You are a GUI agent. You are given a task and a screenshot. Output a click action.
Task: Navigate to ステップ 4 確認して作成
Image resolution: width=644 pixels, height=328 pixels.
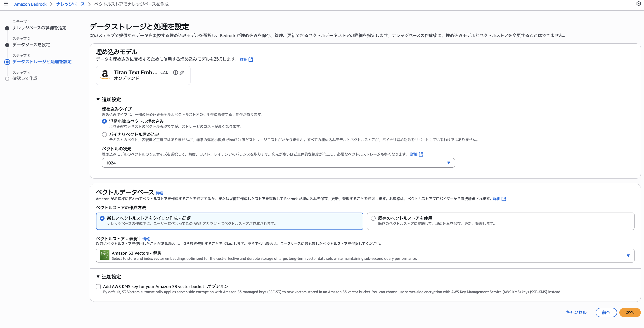pos(25,78)
